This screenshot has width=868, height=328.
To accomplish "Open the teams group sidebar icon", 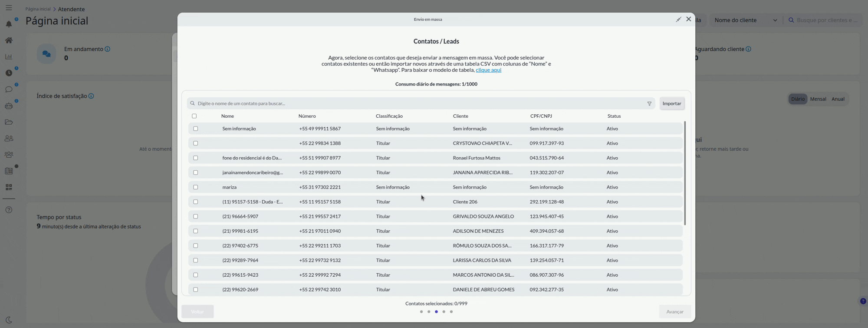I will click(x=9, y=155).
